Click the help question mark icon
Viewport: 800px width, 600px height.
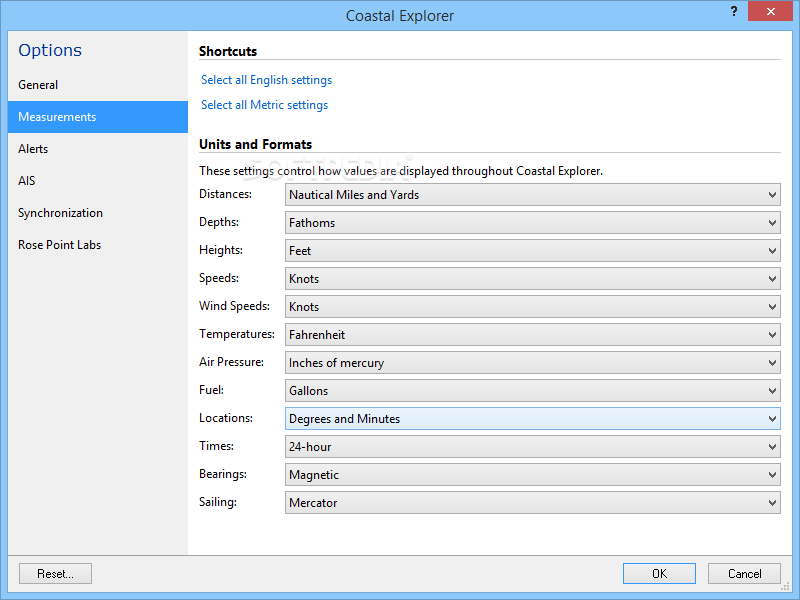[x=734, y=11]
